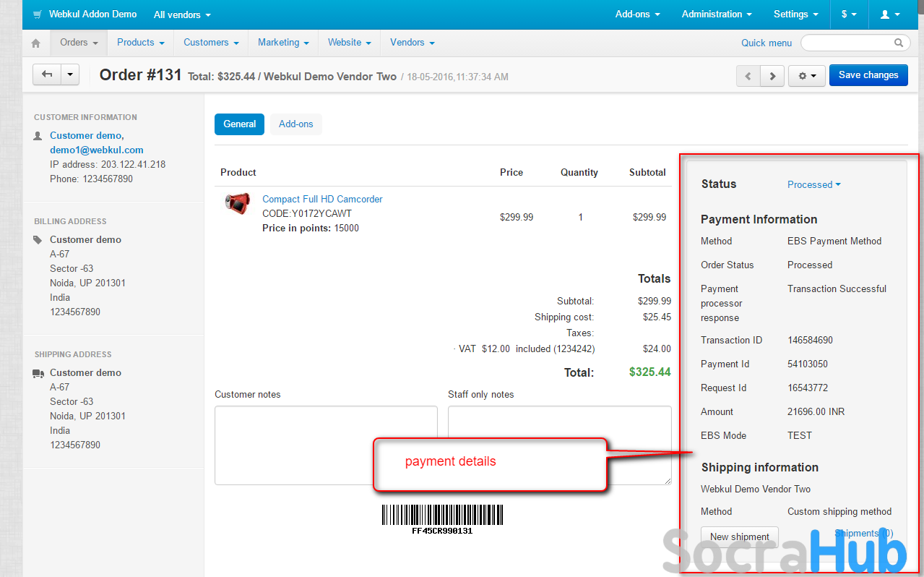Open the Website menu
Viewport: 924px width, 577px height.
tap(349, 43)
